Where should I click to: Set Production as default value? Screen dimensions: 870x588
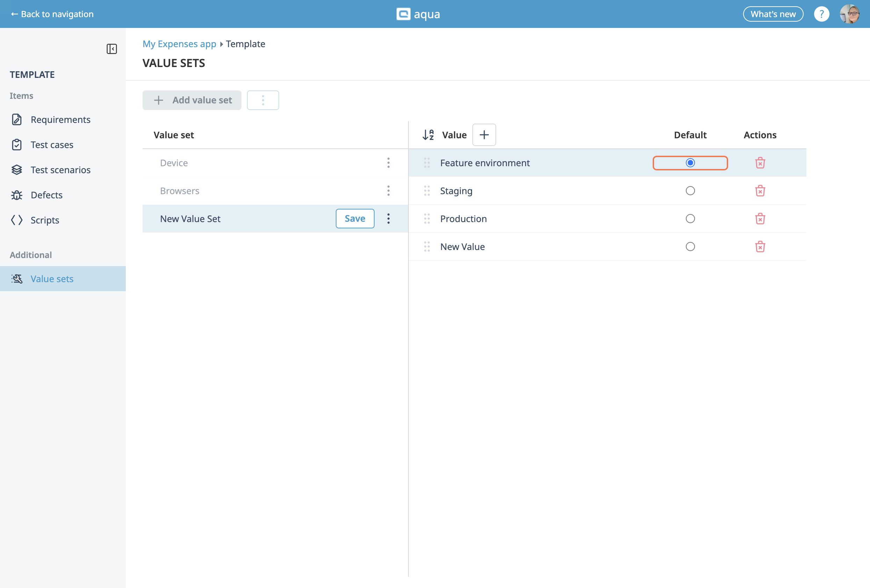(690, 219)
